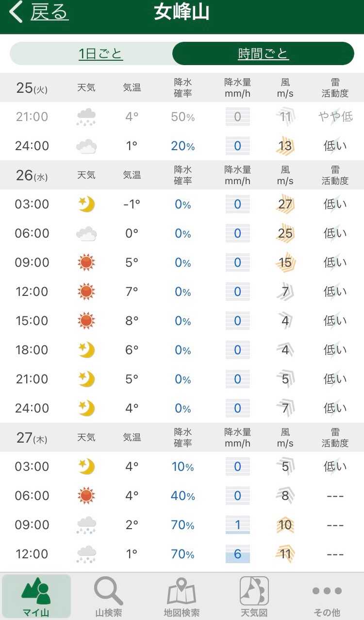Open その他 more options
This screenshot has height=620, width=364.
327,597
